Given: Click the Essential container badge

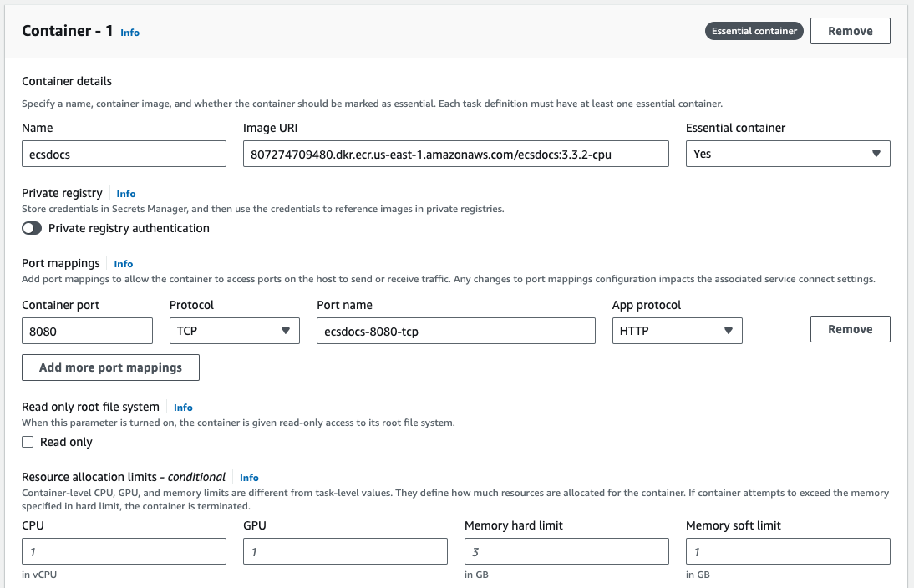Looking at the screenshot, I should coord(754,30).
